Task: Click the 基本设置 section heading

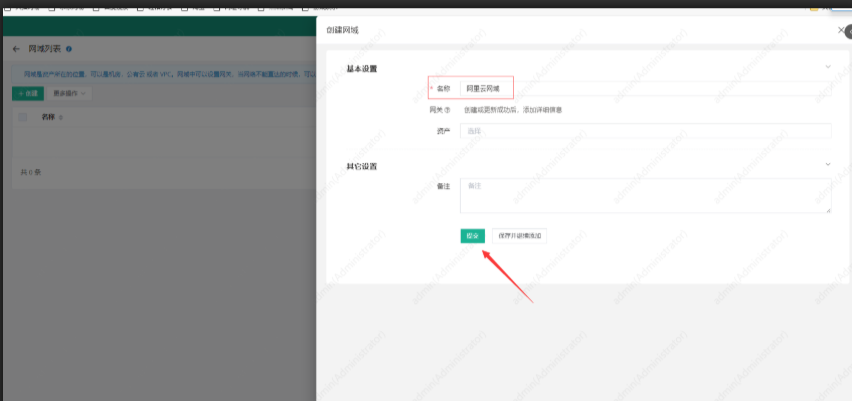Action: [354, 68]
